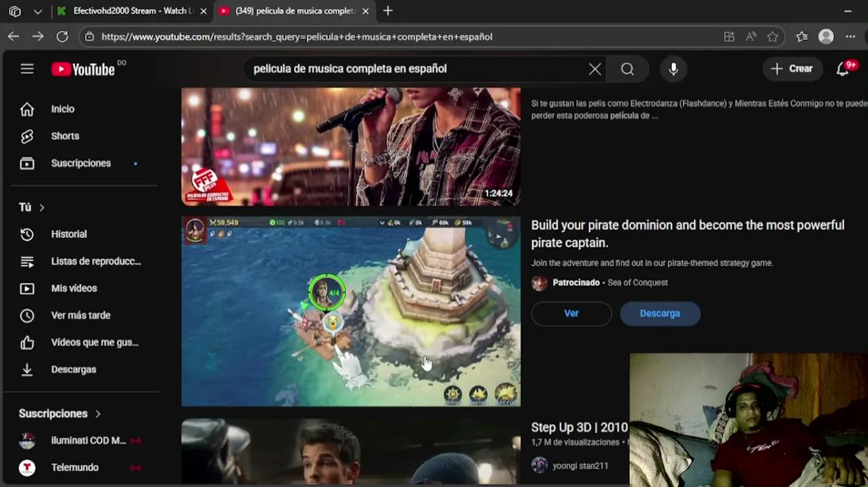Open the browser favorites list icon

(802, 37)
